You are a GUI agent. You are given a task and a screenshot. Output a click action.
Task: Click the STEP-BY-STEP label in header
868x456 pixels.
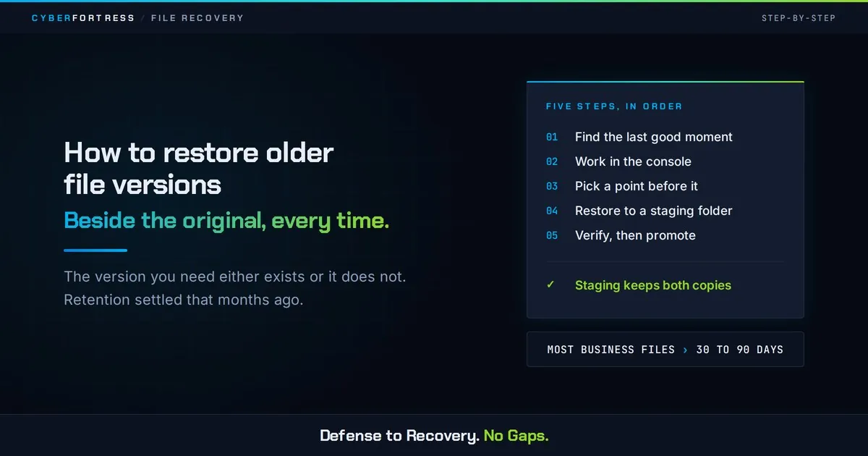pos(799,18)
